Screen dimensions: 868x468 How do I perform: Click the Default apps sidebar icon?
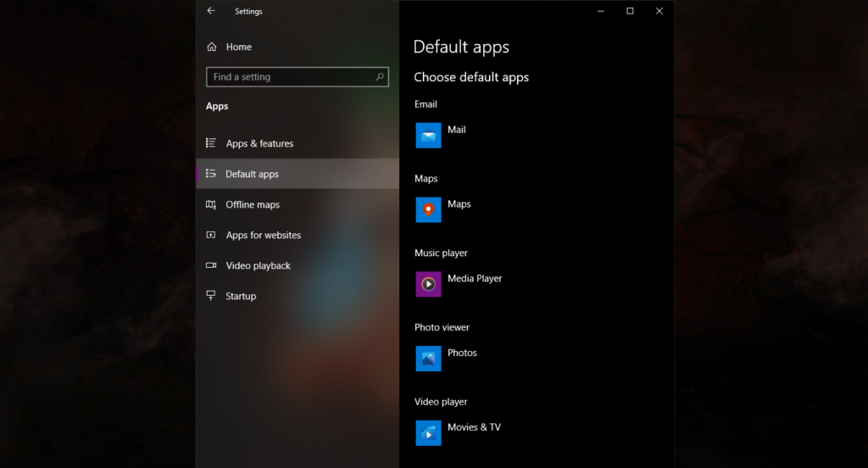click(211, 173)
